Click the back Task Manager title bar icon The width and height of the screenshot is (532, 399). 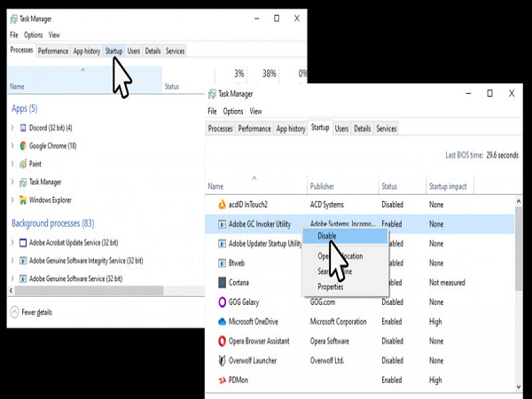click(14, 19)
